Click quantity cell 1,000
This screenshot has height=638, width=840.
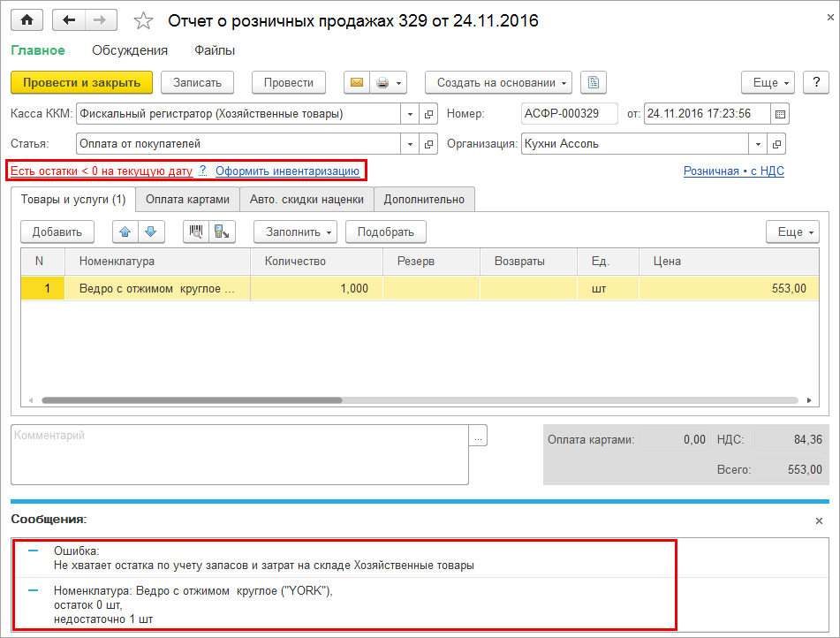pos(316,288)
